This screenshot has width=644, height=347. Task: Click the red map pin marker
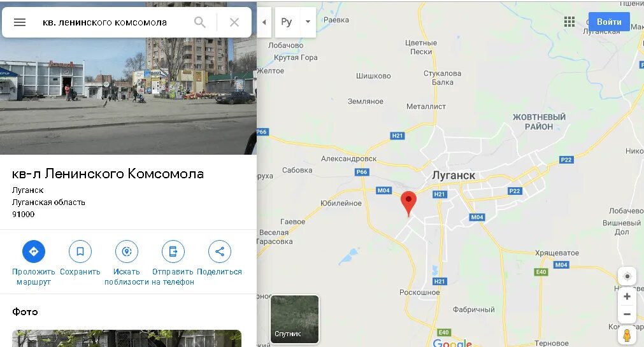point(408,203)
